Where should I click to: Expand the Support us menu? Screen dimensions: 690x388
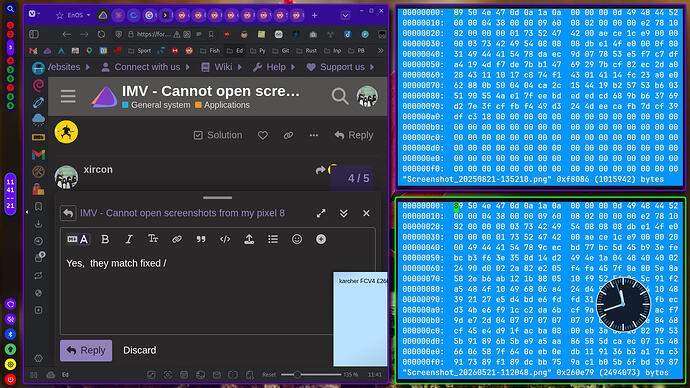point(340,67)
